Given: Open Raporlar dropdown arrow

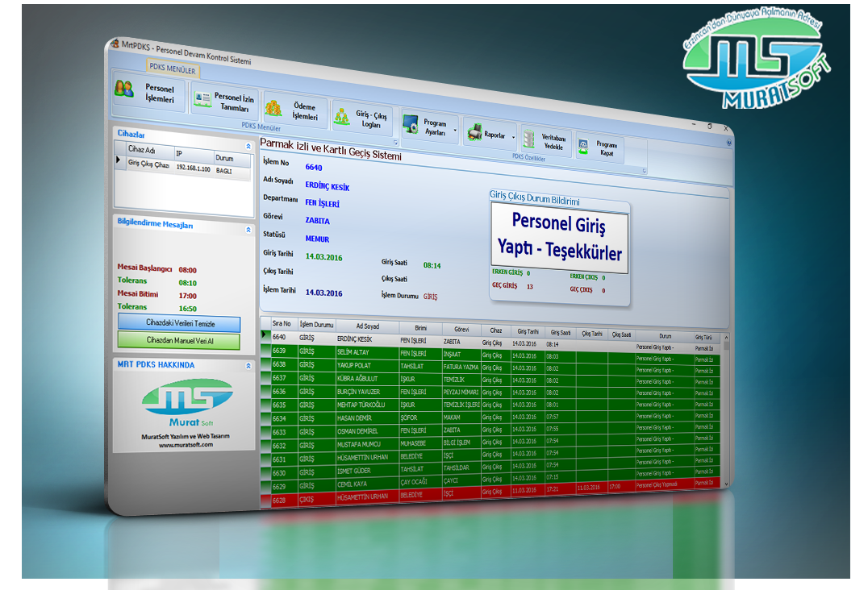Looking at the screenshot, I should (x=513, y=137).
